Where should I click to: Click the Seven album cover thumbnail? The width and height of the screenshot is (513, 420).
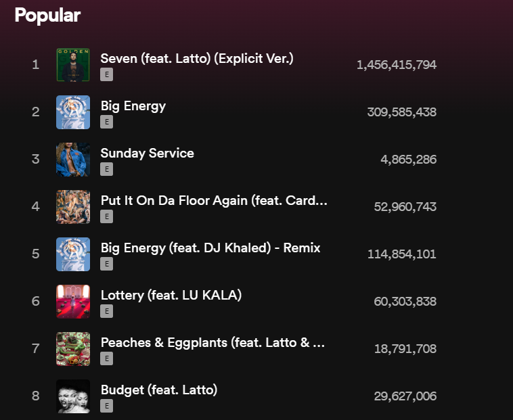pyautogui.click(x=73, y=65)
